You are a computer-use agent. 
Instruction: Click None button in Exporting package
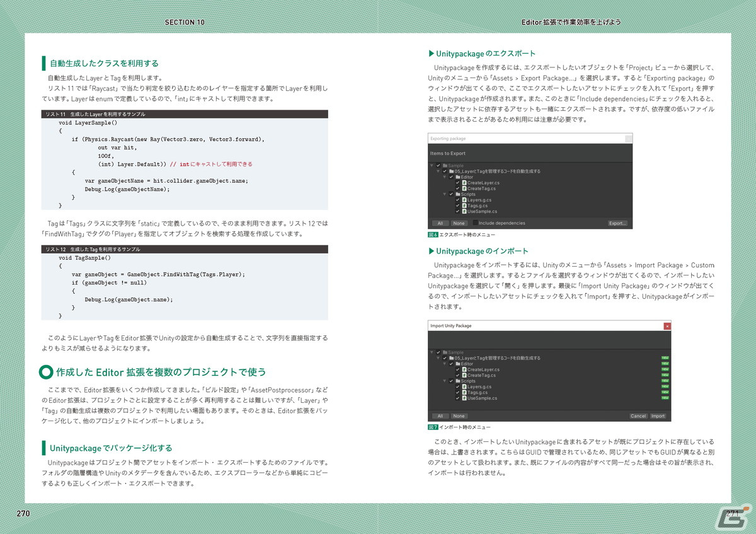(459, 223)
